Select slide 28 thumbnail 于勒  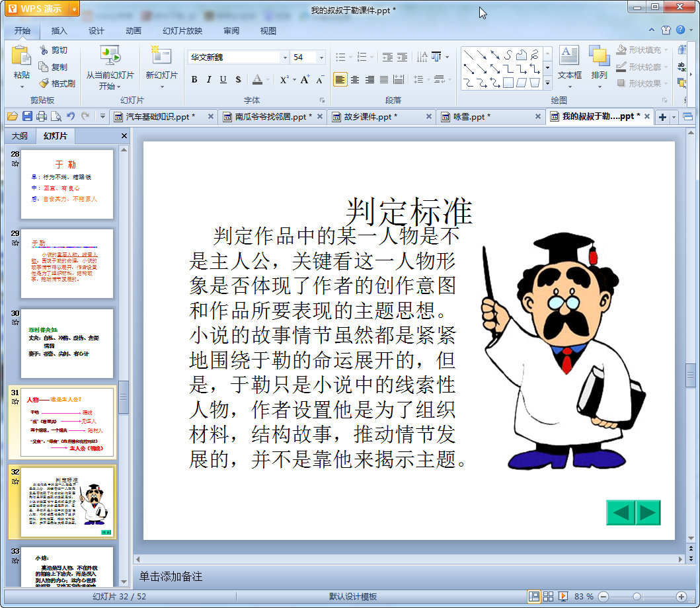click(x=67, y=184)
